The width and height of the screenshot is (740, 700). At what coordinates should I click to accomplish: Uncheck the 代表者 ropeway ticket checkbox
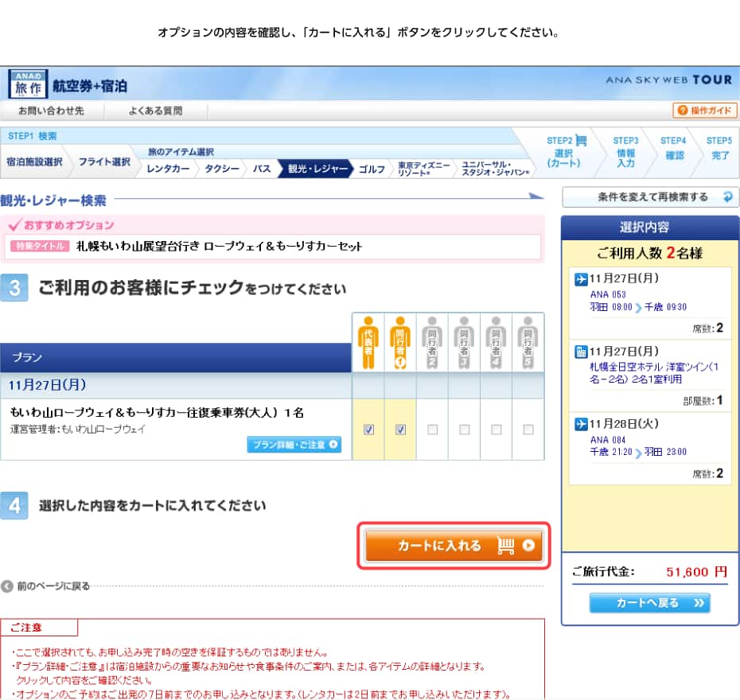[368, 430]
